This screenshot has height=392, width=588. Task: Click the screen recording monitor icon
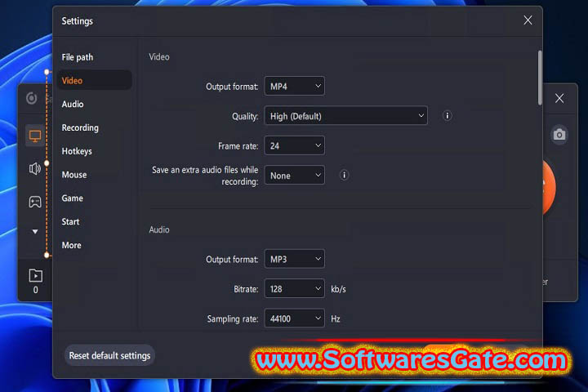[x=35, y=136]
